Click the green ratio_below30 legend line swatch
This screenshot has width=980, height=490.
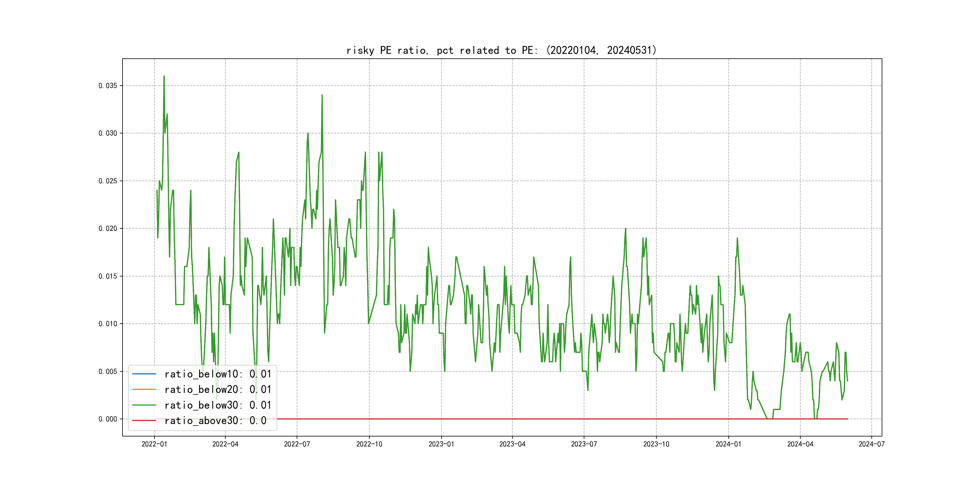click(x=144, y=405)
